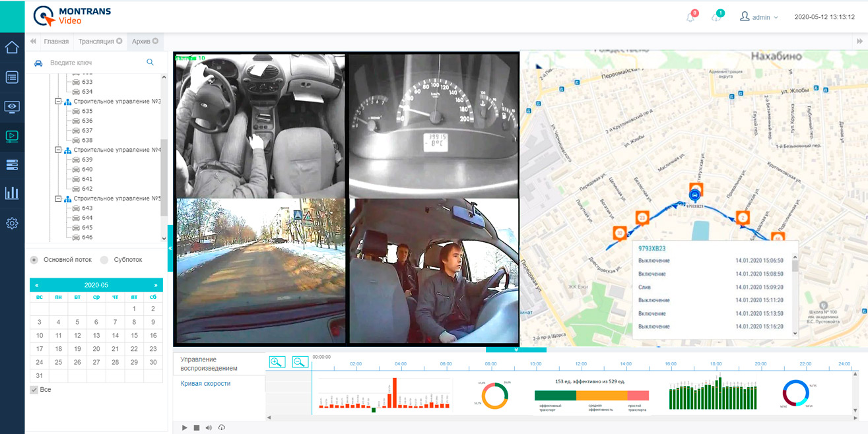Open the Кривая скорости panel

[x=205, y=383]
